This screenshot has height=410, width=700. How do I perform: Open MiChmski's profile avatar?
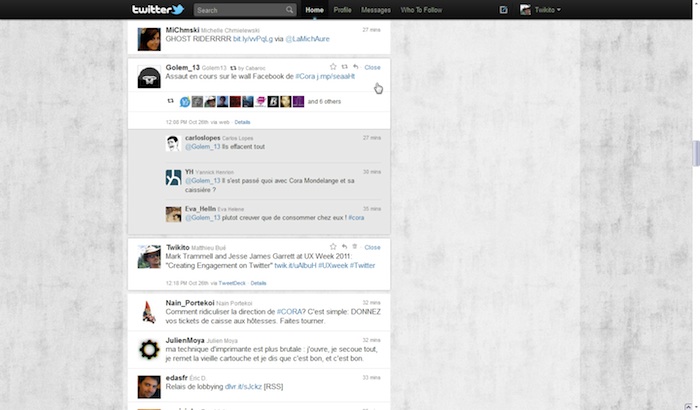point(149,39)
